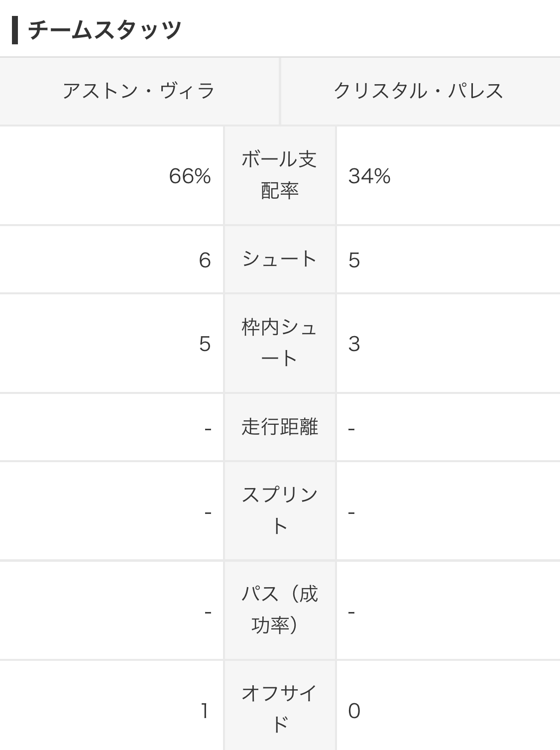Click the シュート stat label
The height and width of the screenshot is (750, 560).
tap(280, 259)
